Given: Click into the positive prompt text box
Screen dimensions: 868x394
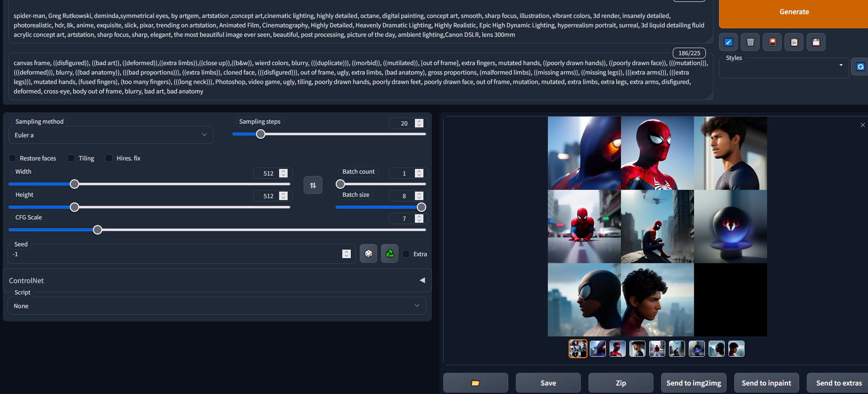Looking at the screenshot, I should click(361, 22).
